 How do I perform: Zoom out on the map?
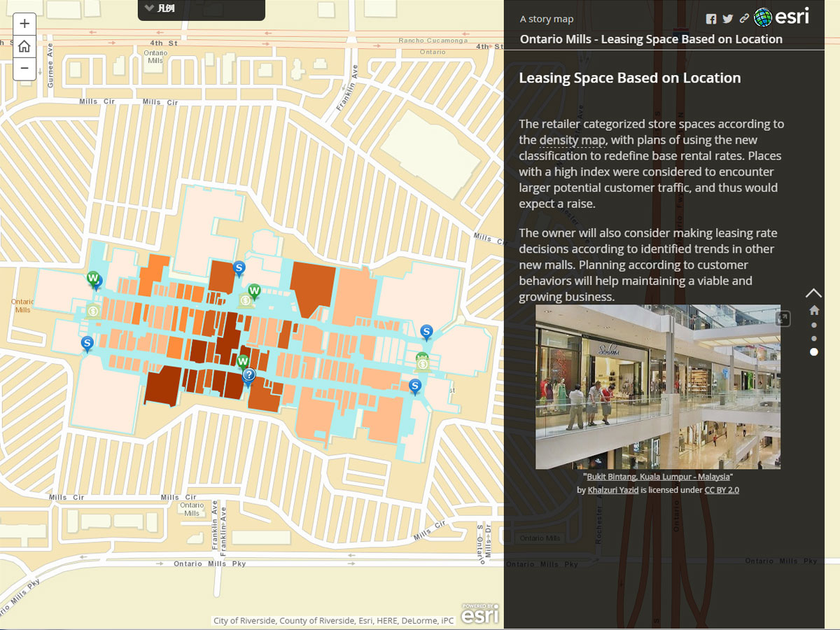pyautogui.click(x=24, y=68)
